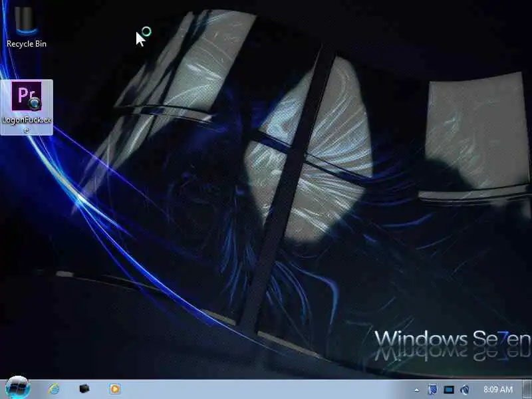The height and width of the screenshot is (399, 532).
Task: Select the LogonFuck.exe desktop icon
Action: pos(27,107)
